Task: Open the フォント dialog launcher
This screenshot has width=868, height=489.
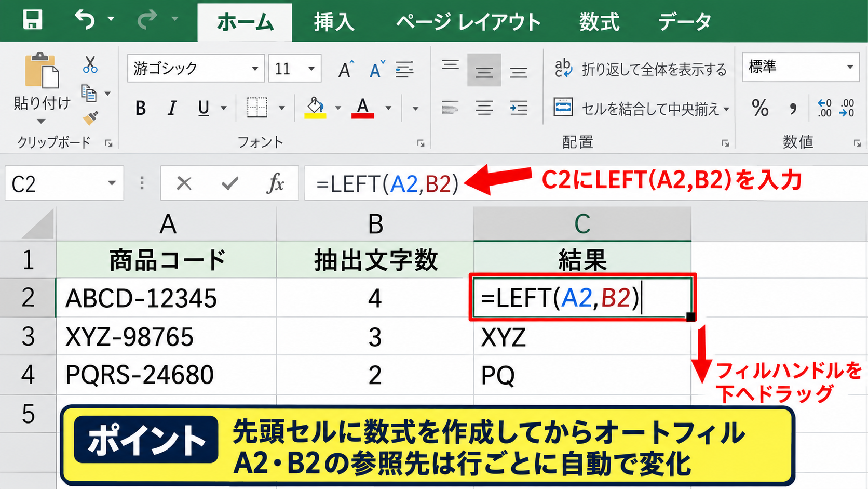Action: tap(421, 143)
